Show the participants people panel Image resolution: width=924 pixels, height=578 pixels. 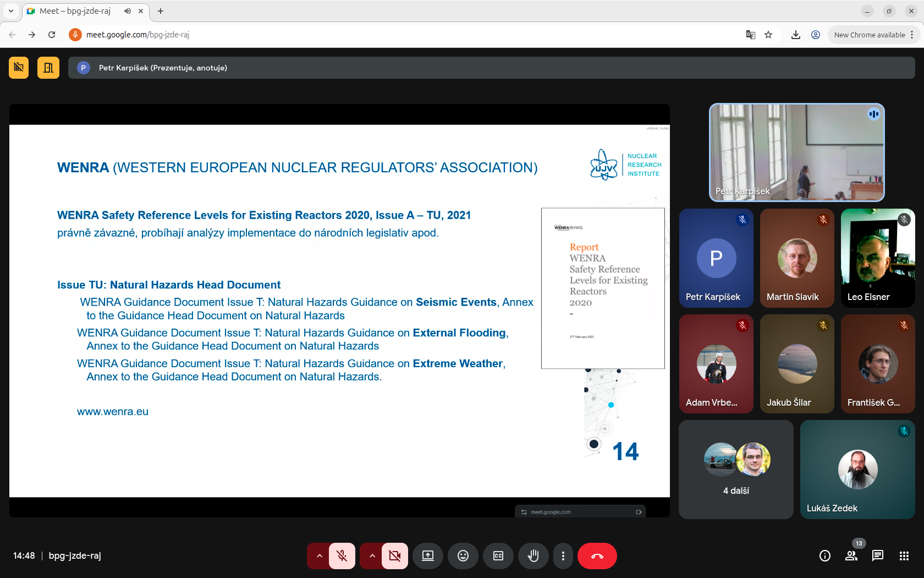851,556
